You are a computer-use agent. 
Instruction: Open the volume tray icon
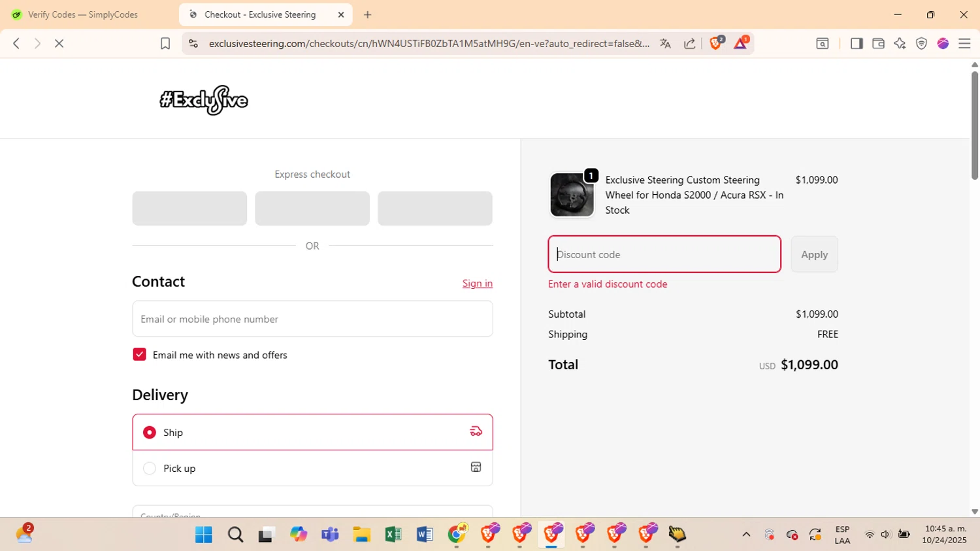coord(886,535)
